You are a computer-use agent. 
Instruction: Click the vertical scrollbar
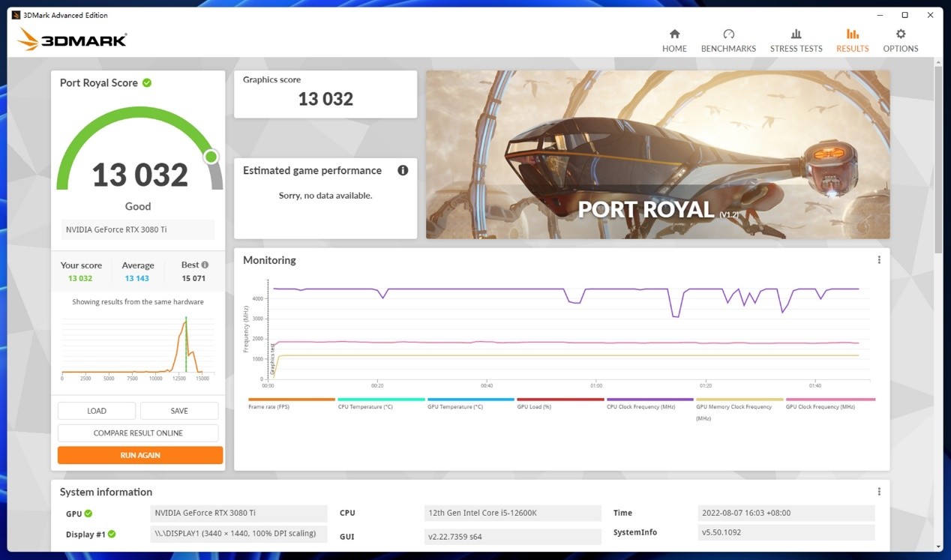click(x=938, y=159)
